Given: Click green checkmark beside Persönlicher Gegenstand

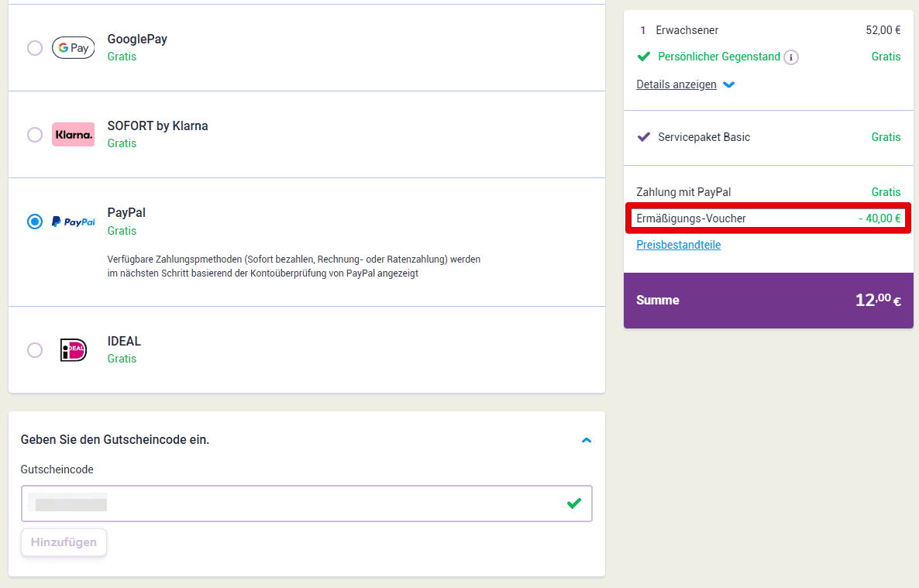Looking at the screenshot, I should tap(643, 57).
